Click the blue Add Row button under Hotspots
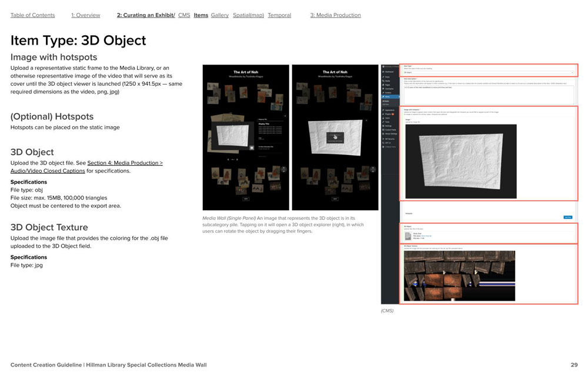Screen dimensions: 588x380 (568, 217)
